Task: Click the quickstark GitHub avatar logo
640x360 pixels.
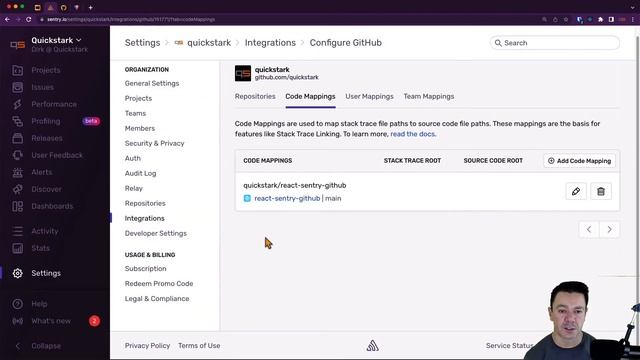Action: click(x=243, y=73)
